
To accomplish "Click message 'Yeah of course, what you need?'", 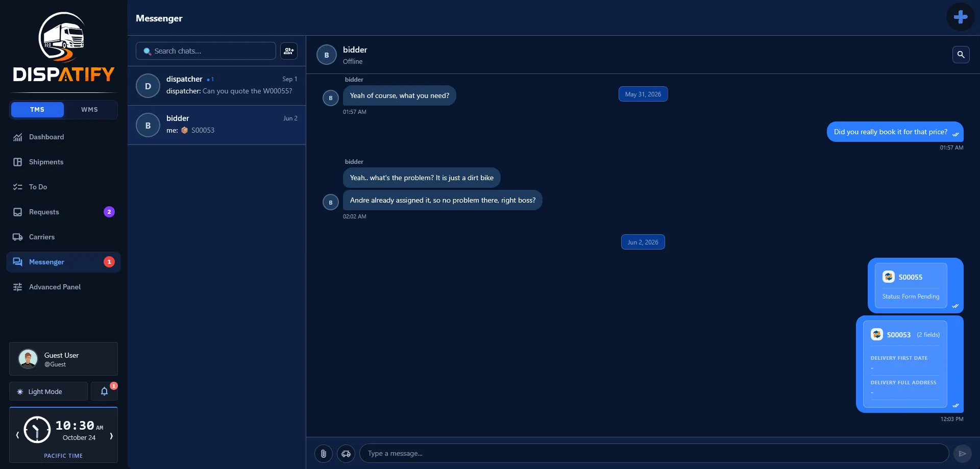I will (x=400, y=95).
